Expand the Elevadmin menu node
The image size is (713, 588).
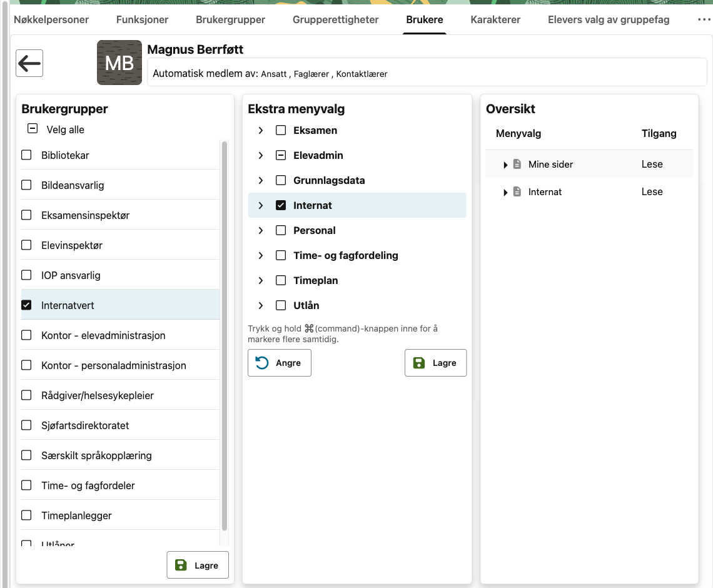click(261, 156)
